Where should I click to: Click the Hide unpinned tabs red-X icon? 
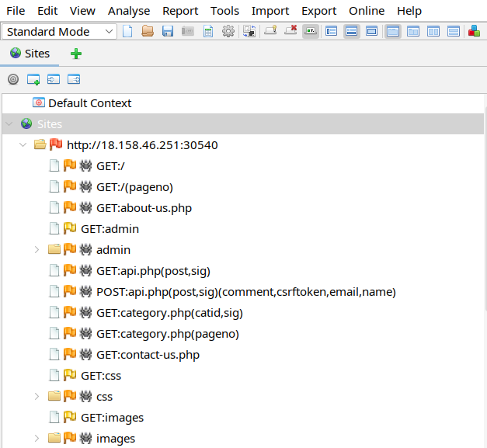point(290,30)
